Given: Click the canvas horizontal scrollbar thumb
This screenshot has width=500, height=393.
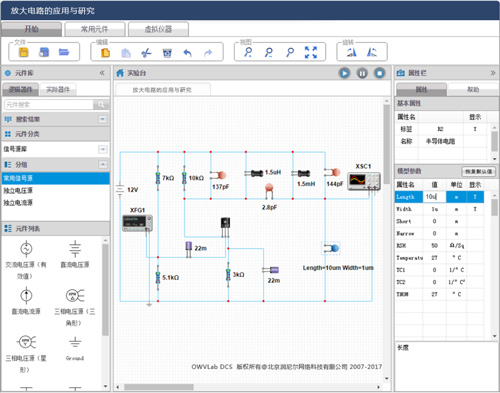Looking at the screenshot, I should pyautogui.click(x=159, y=387).
